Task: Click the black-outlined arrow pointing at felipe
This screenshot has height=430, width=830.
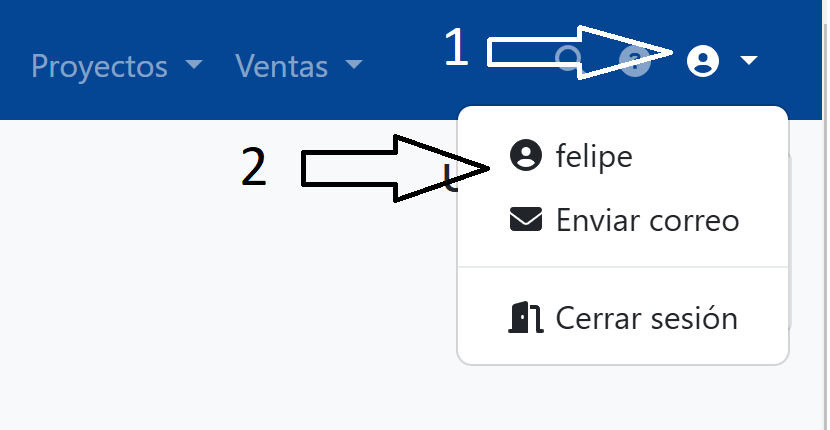Action: [x=380, y=168]
